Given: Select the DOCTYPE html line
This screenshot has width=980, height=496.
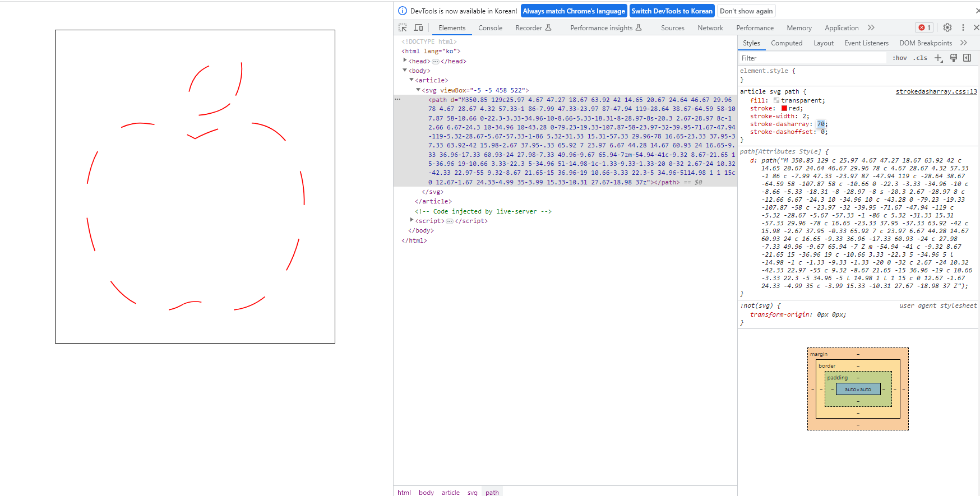Looking at the screenshot, I should pyautogui.click(x=429, y=41).
